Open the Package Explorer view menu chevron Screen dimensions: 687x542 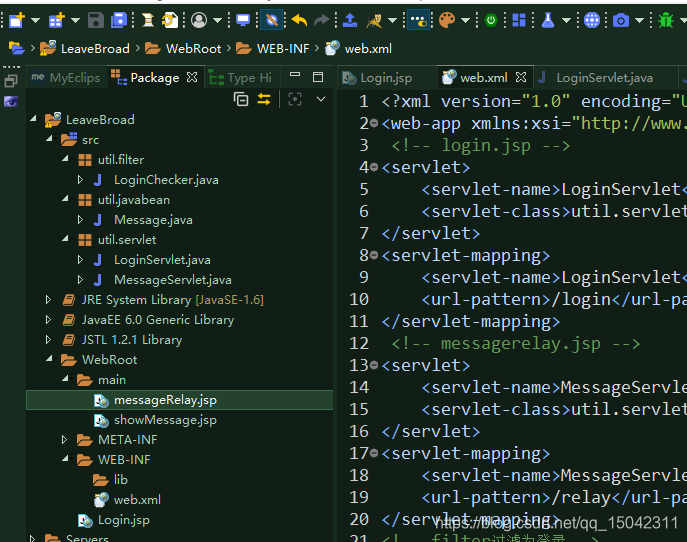click(x=321, y=99)
